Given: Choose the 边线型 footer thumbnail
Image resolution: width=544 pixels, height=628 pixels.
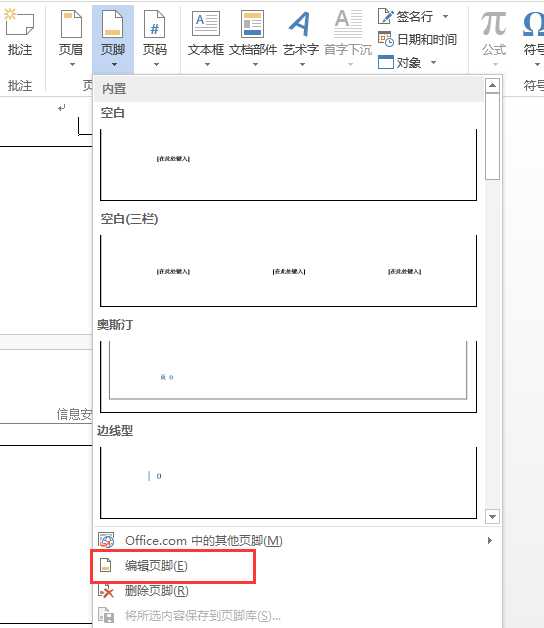Looking at the screenshot, I should coord(288,483).
